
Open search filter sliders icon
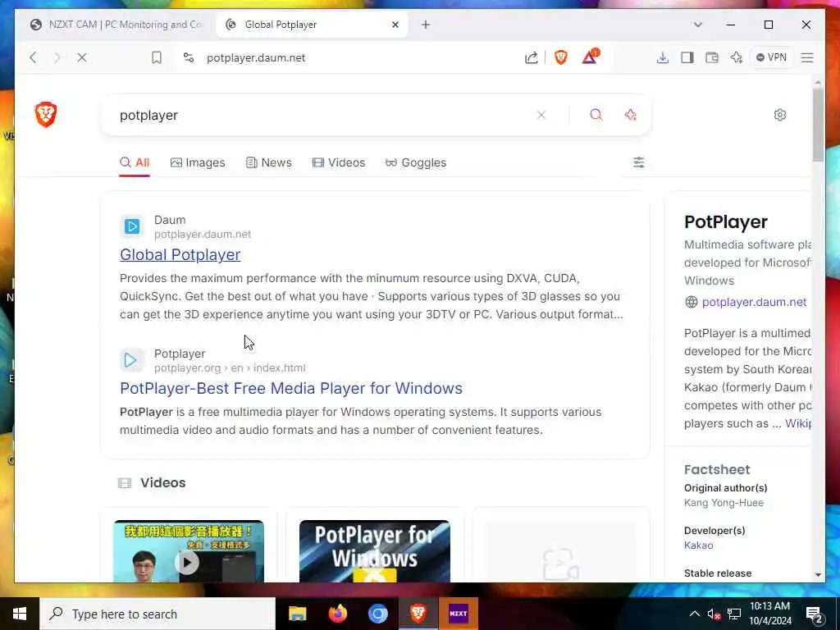(x=638, y=162)
